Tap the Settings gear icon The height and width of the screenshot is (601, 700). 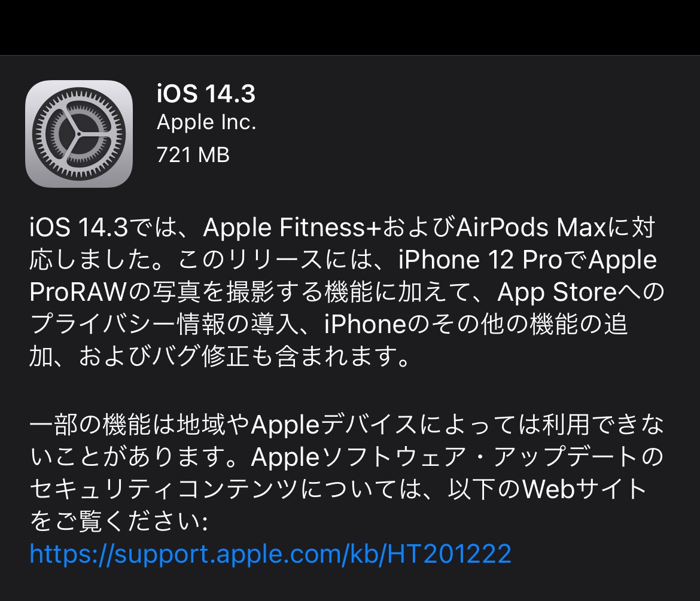79,134
